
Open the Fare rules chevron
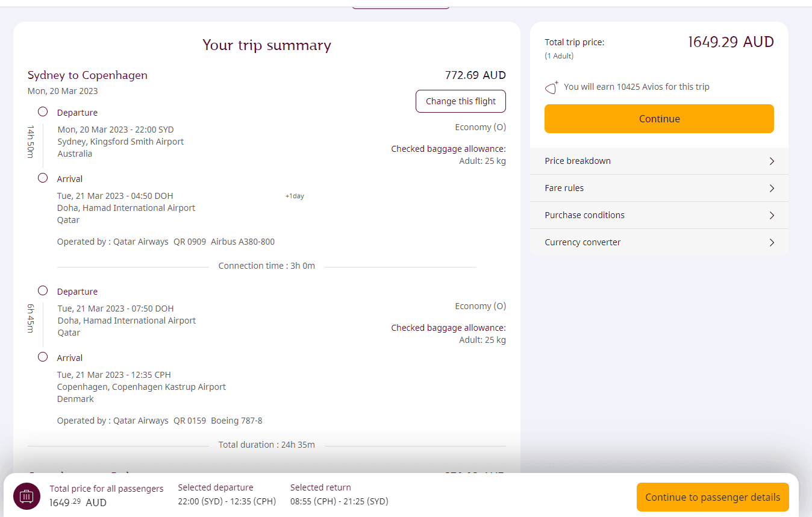(772, 188)
